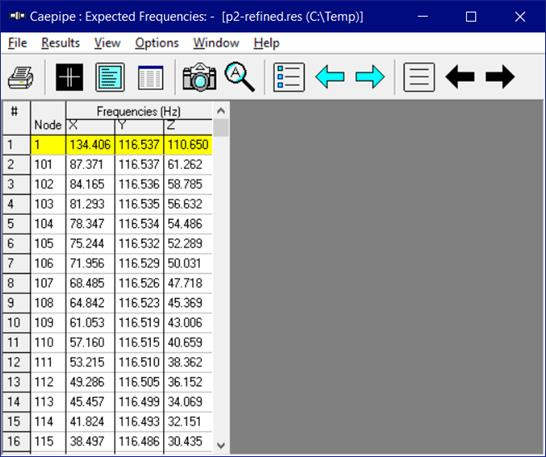546x457 pixels.
Task: Click the lined page load cases icon
Action: point(419,77)
